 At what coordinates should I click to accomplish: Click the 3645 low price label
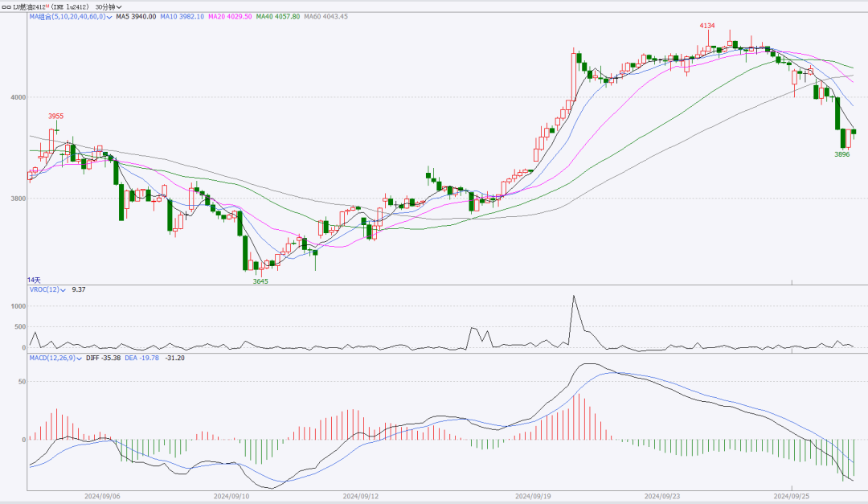coord(260,281)
